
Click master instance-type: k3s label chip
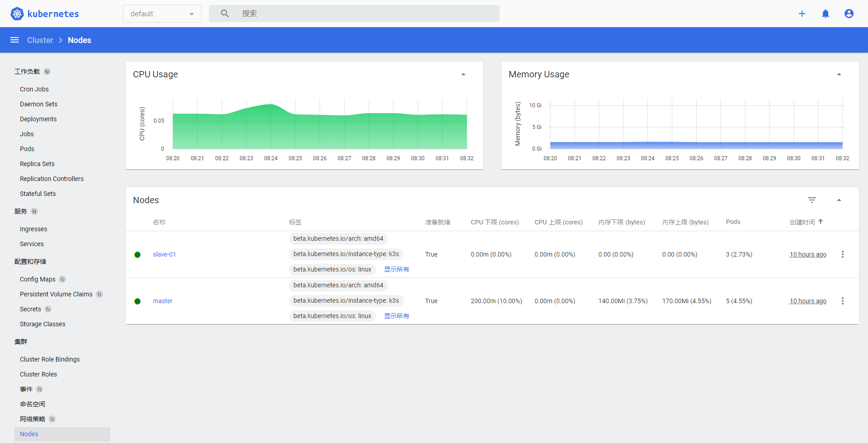click(x=346, y=300)
